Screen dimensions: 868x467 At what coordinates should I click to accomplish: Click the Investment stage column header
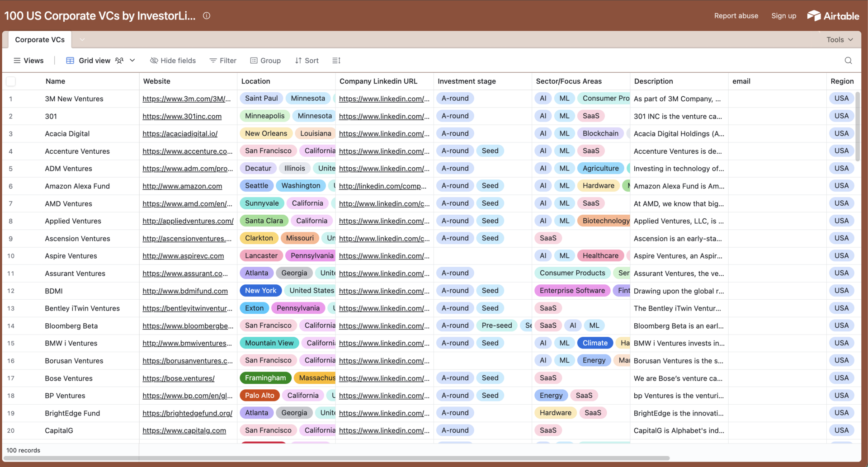click(467, 81)
